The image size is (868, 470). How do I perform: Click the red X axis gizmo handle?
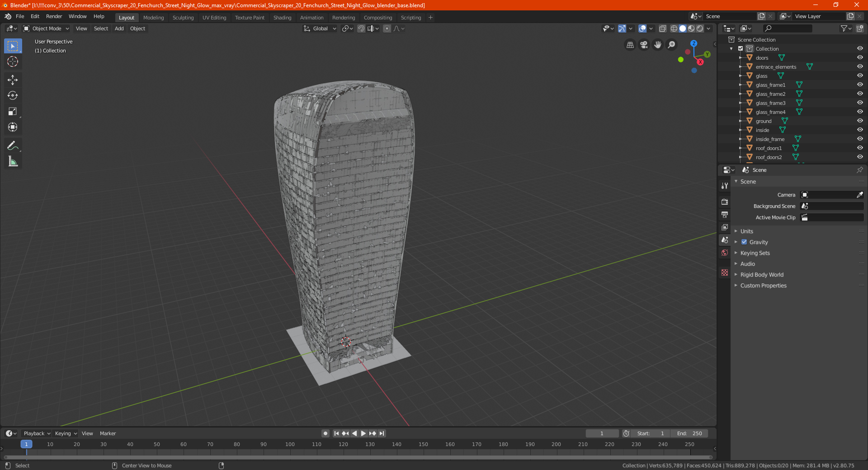[700, 62]
